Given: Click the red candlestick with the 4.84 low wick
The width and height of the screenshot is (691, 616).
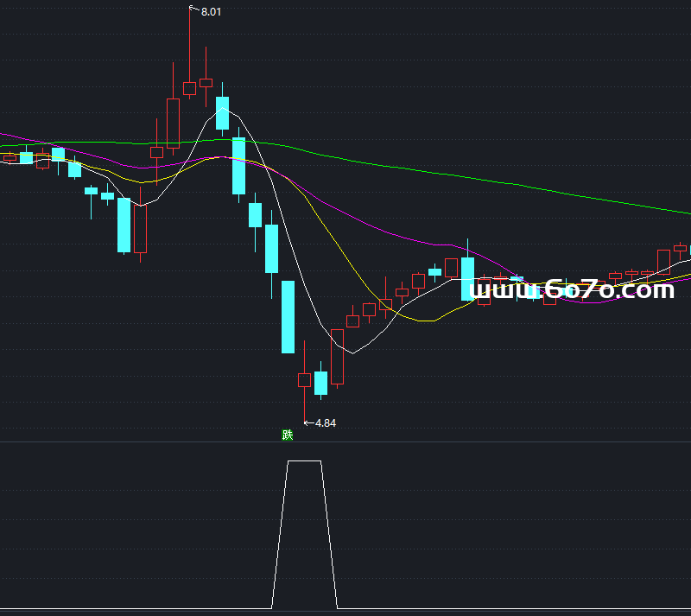Looking at the screenshot, I should tap(304, 380).
